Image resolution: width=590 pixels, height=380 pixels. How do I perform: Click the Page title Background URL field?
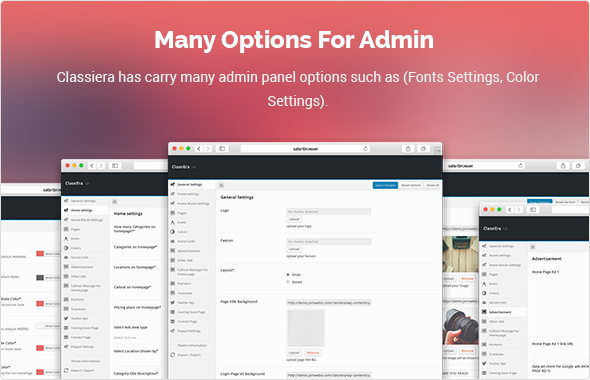329,302
